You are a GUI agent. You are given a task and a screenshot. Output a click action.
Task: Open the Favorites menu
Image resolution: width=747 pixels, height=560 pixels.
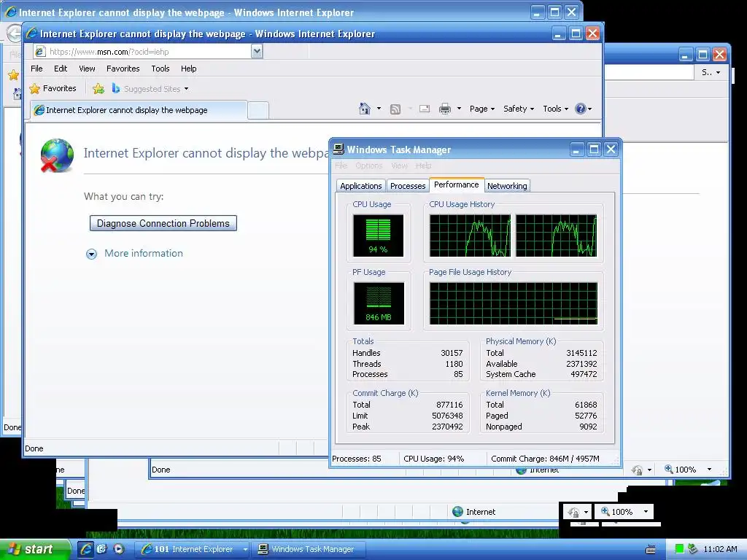tap(123, 69)
